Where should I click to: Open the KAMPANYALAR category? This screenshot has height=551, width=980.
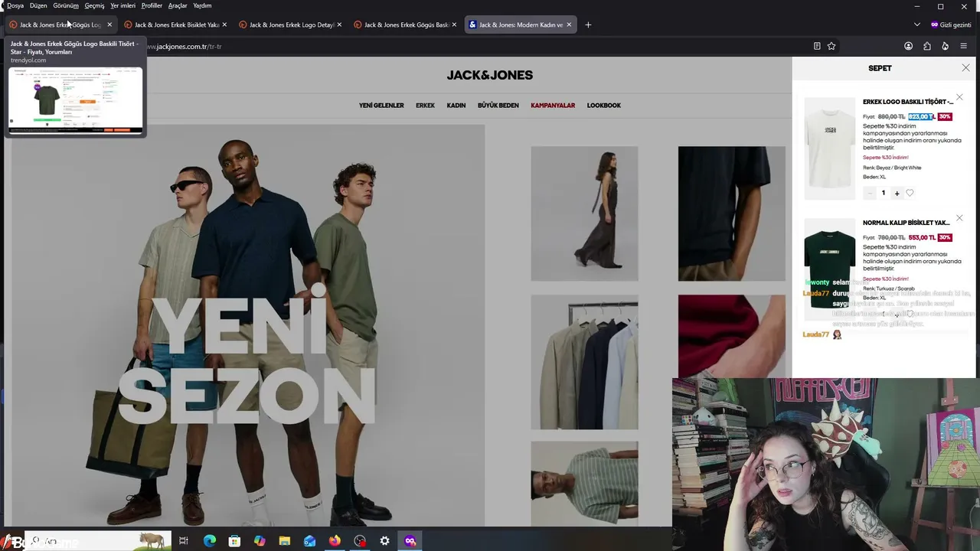click(553, 106)
